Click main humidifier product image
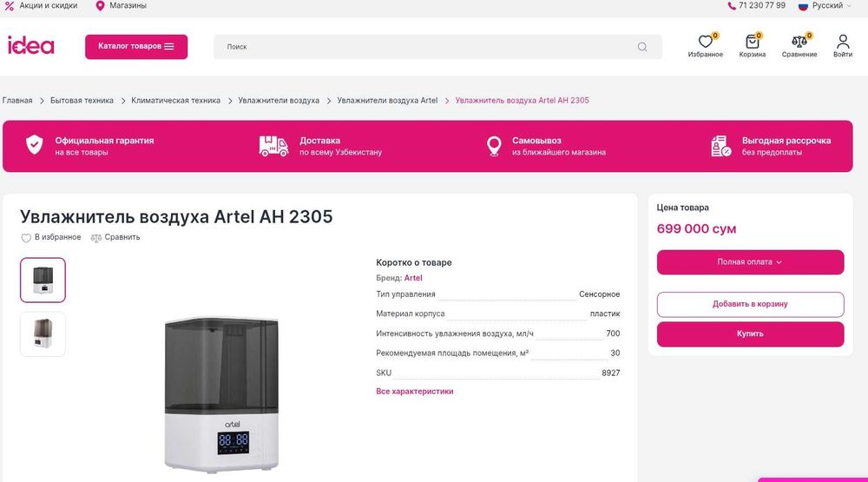 [x=221, y=394]
